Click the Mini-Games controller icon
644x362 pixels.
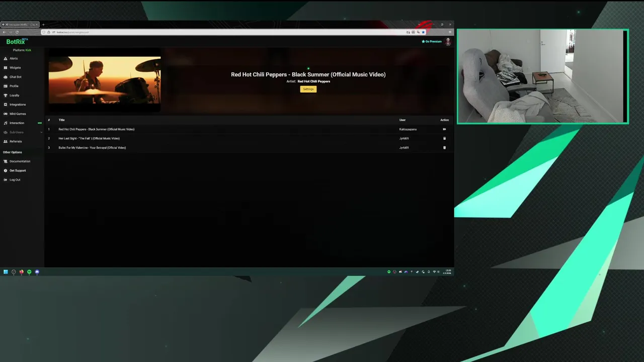(x=6, y=114)
